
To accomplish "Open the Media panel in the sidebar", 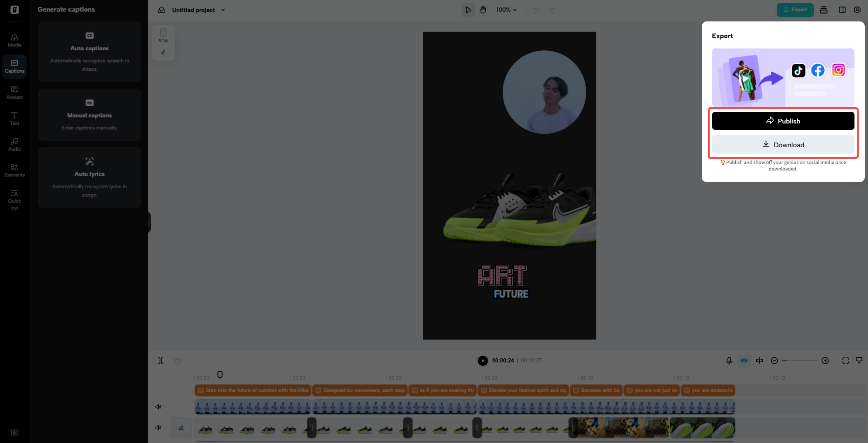I will (14, 40).
